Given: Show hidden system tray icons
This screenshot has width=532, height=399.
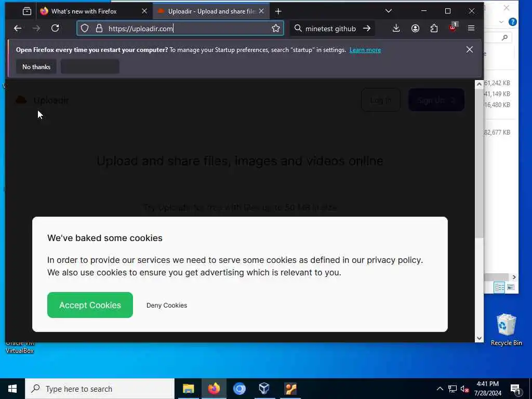Looking at the screenshot, I should (440, 389).
